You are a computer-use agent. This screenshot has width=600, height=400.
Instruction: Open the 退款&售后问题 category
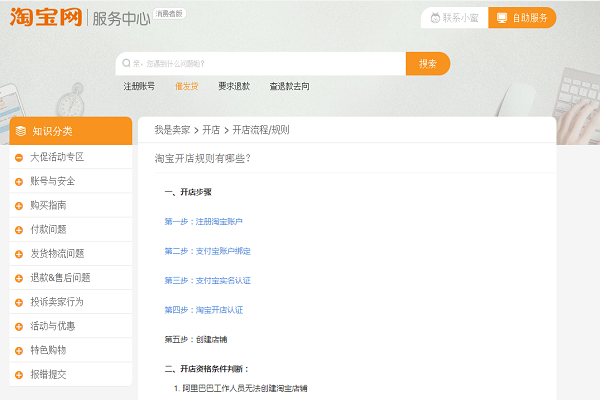pyautogui.click(x=60, y=278)
